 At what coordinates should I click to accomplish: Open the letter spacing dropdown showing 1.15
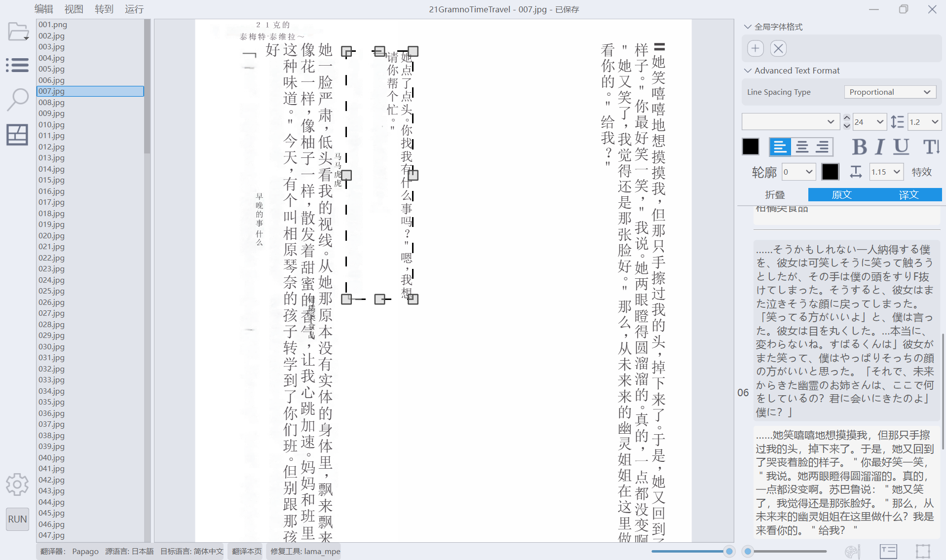[886, 172]
